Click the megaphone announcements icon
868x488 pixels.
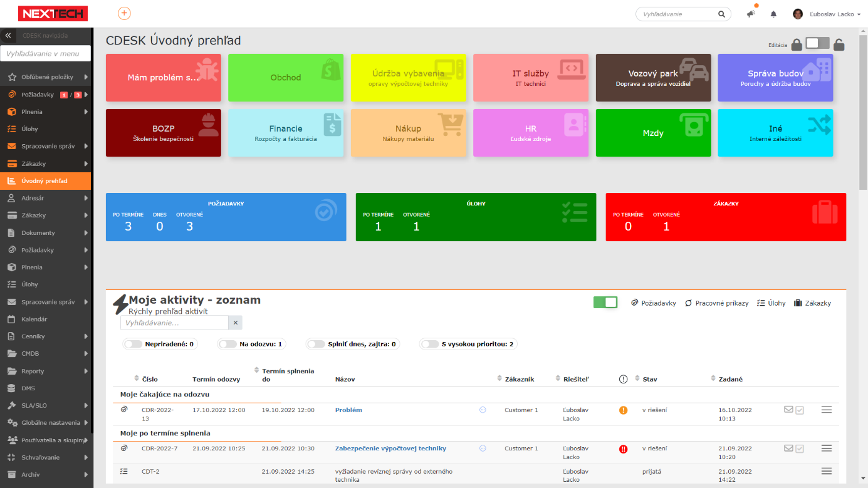pyautogui.click(x=751, y=14)
